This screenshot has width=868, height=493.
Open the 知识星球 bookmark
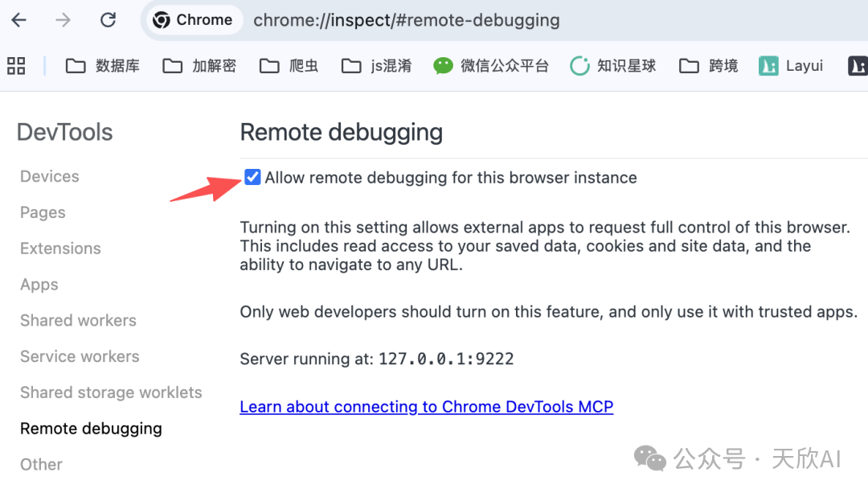613,66
